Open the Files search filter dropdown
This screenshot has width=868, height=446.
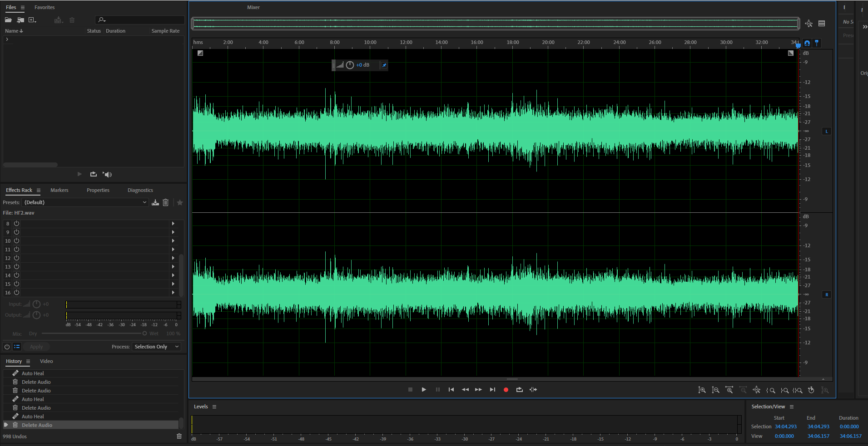(102, 20)
